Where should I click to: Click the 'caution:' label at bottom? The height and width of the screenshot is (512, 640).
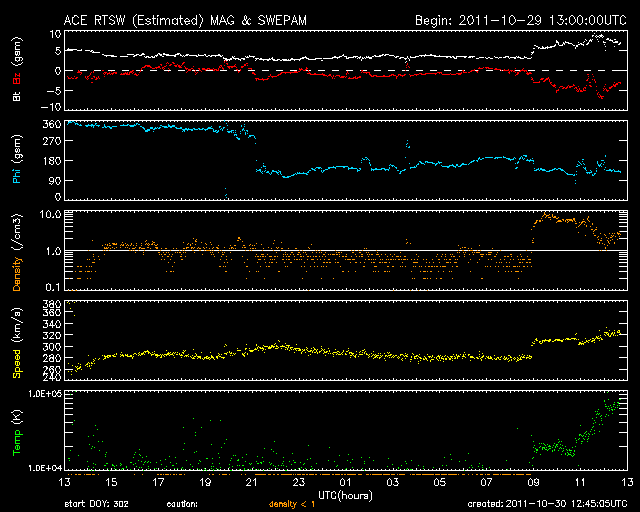pos(182,504)
